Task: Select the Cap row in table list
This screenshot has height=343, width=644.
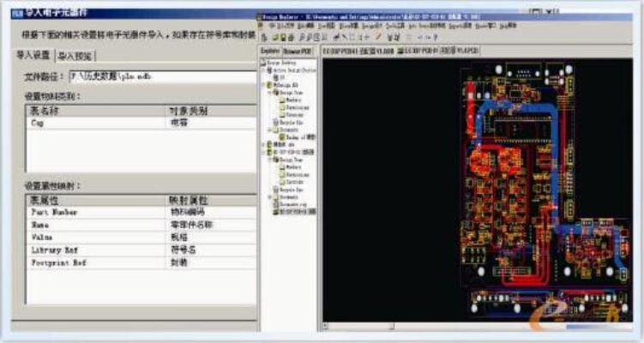Action: 141,123
